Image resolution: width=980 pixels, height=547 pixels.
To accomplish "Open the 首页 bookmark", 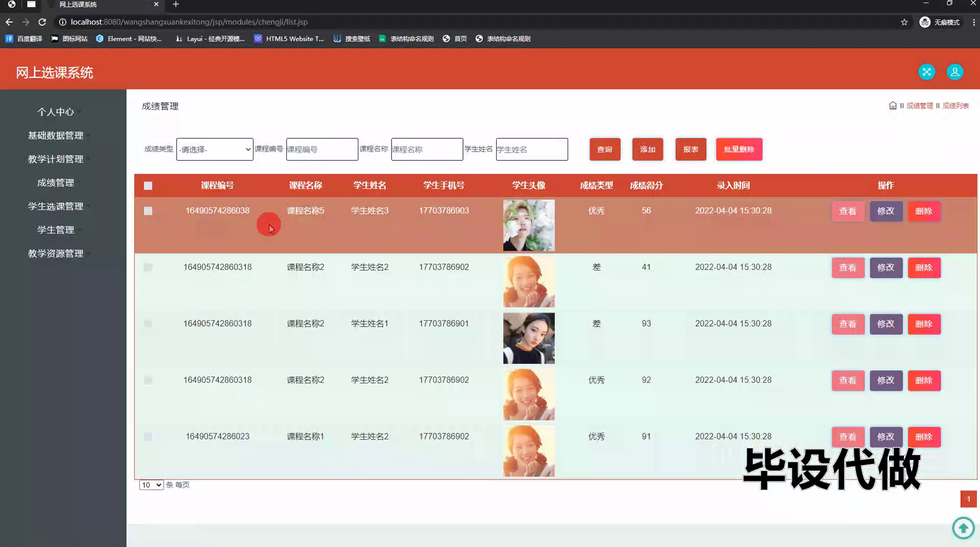I will tap(454, 39).
